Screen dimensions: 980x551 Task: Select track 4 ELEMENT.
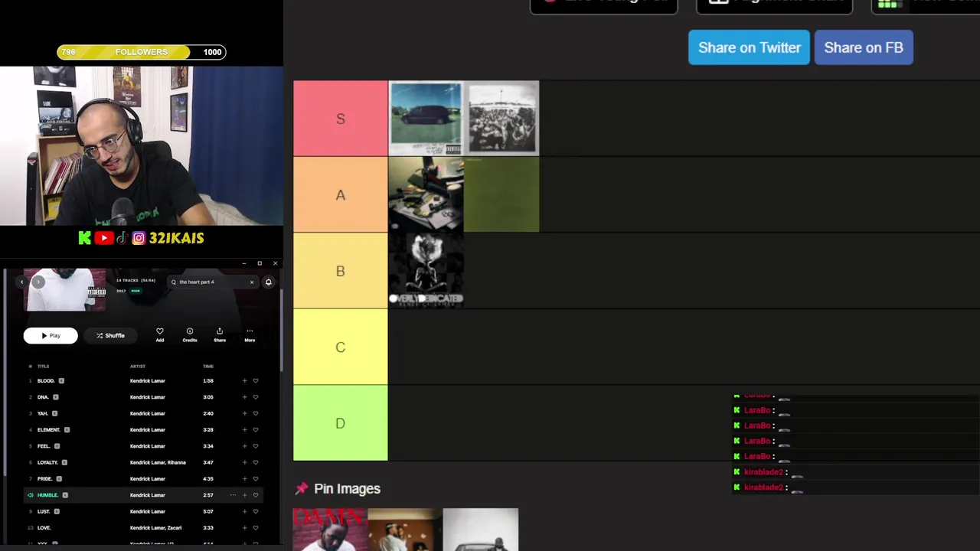(x=144, y=430)
